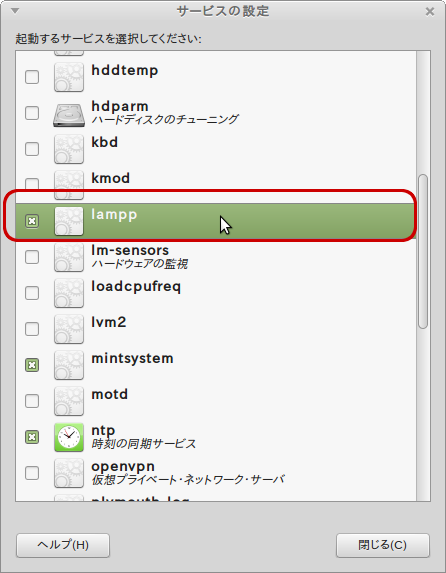The width and height of the screenshot is (446, 573).
Task: Click the lampp service name
Action: [x=114, y=215]
